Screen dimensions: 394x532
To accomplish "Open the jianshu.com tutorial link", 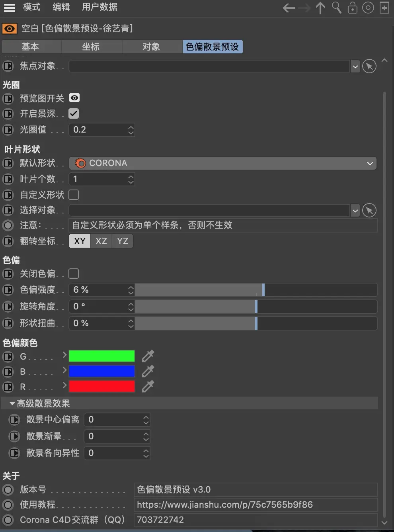I will pos(225,505).
